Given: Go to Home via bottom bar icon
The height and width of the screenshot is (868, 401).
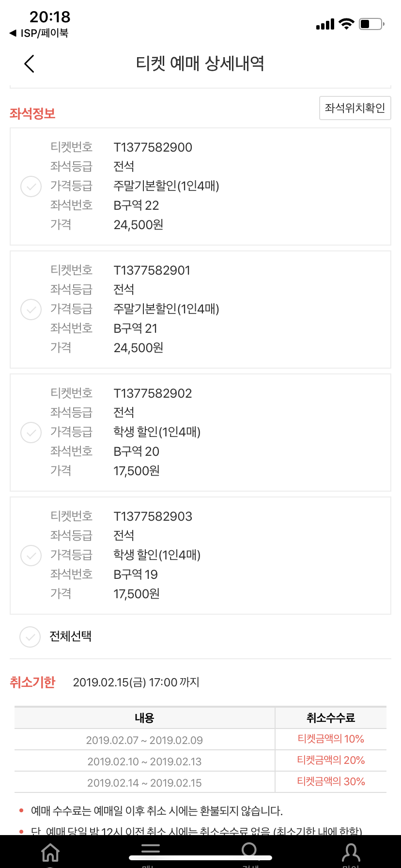Looking at the screenshot, I should pos(50,853).
